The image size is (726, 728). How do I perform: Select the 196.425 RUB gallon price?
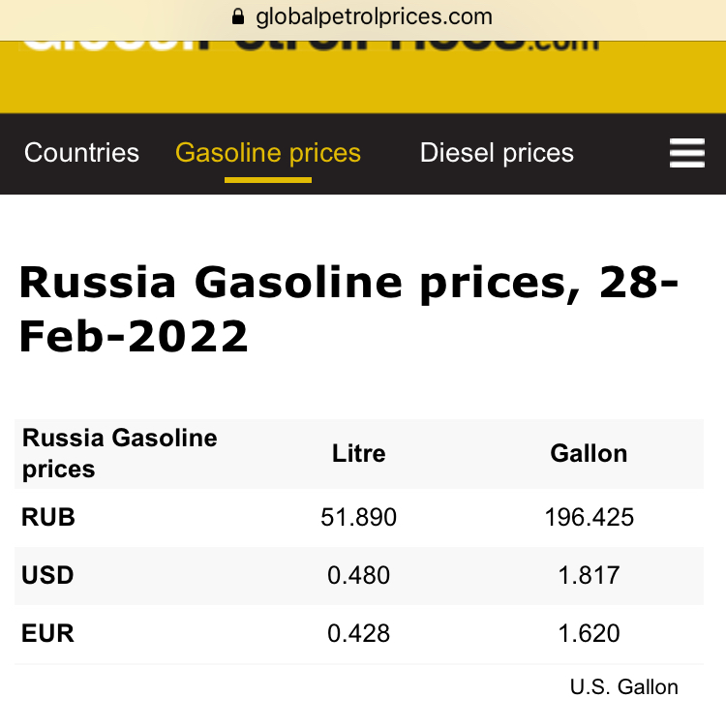(589, 517)
